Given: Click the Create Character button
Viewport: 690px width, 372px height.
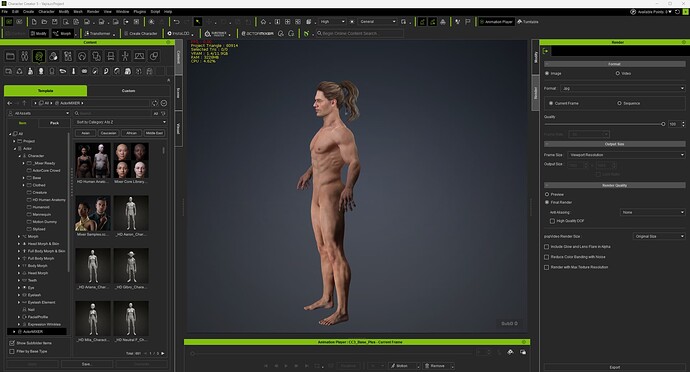Looking at the screenshot, I should pyautogui.click(x=141, y=33).
